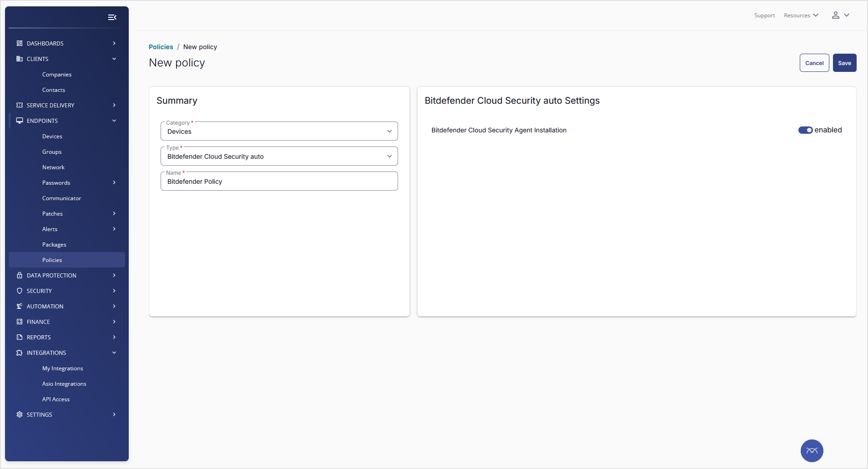
Task: Open Devices under Endpoints
Action: (52, 136)
